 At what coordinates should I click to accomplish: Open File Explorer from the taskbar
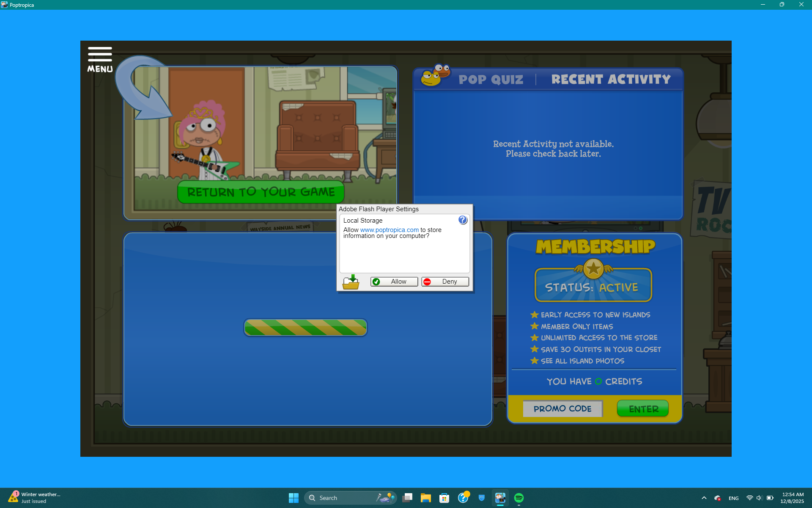click(x=425, y=498)
